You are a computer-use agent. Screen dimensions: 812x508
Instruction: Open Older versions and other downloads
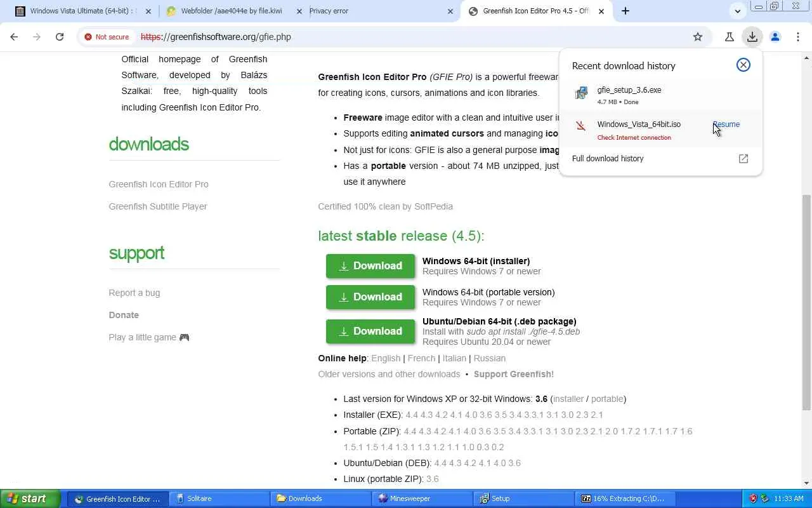pos(389,374)
